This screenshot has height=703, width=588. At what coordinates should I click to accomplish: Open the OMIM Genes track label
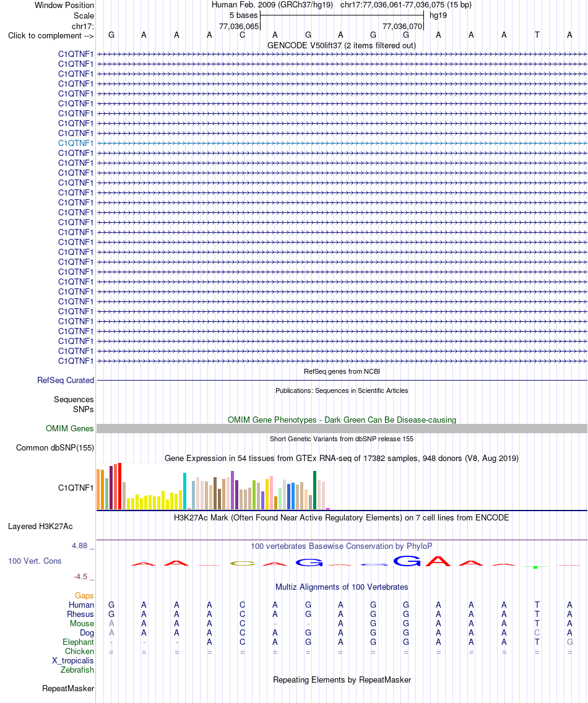click(69, 429)
